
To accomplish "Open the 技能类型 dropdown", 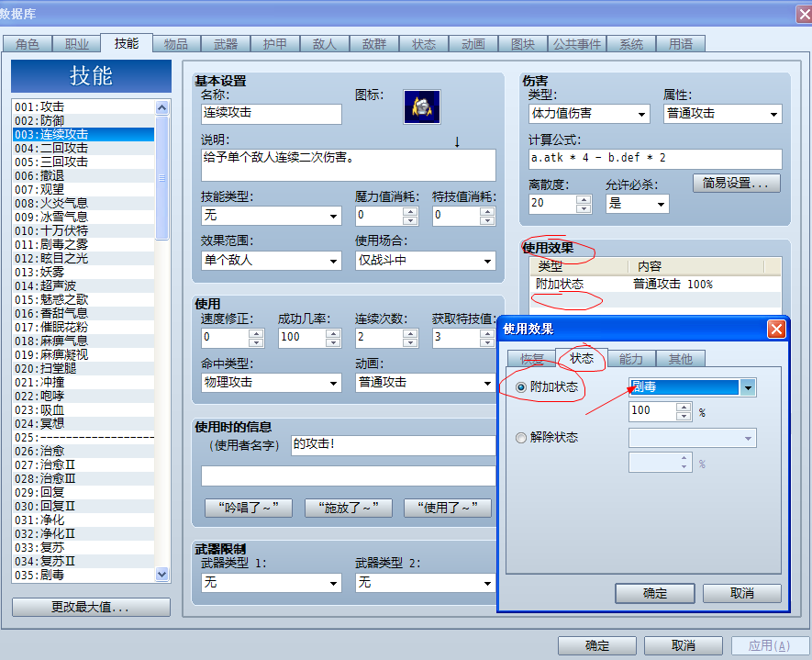I will tap(333, 216).
